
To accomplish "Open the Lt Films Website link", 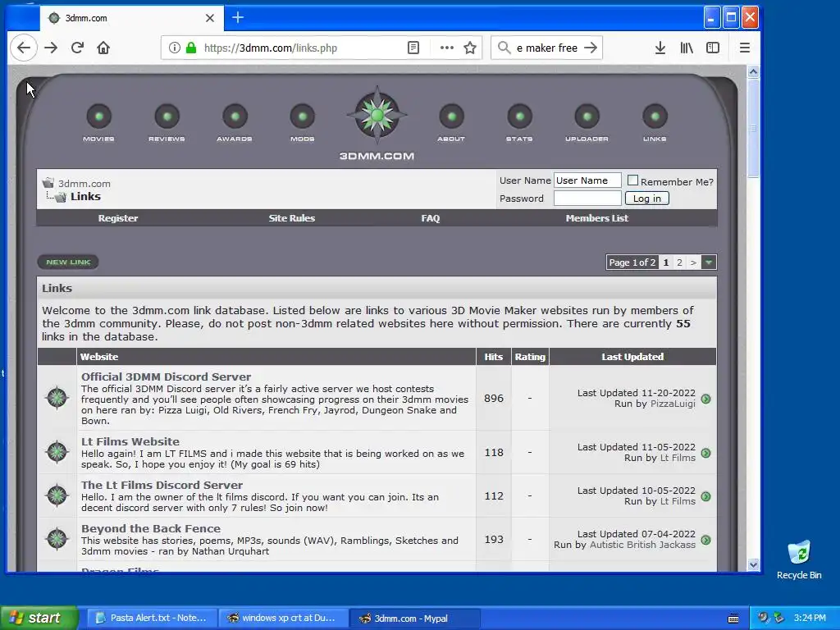I will 130,441.
